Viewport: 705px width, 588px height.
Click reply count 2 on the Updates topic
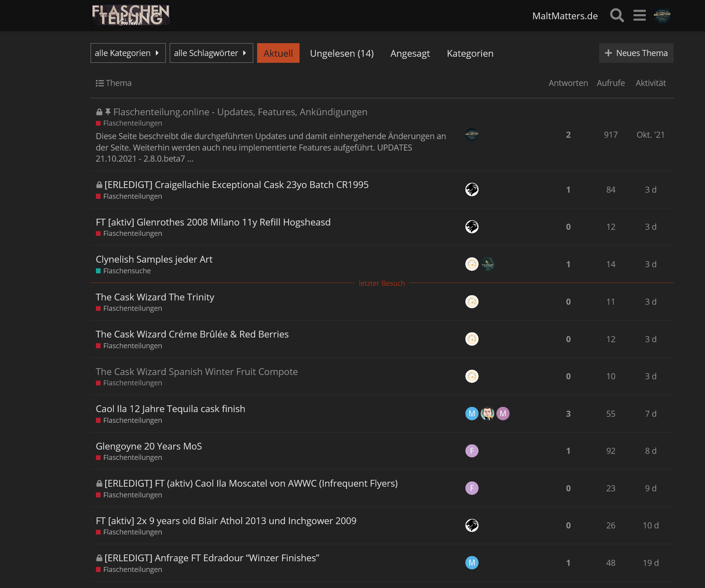click(x=568, y=135)
